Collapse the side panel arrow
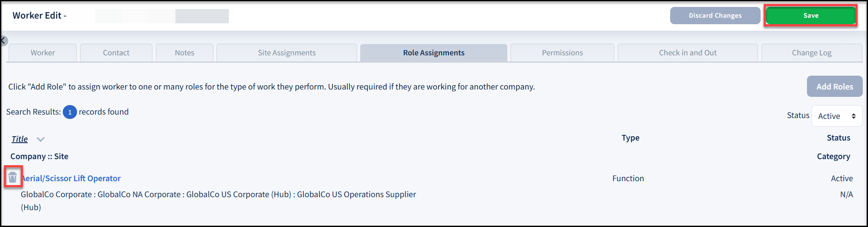This screenshot has height=227, width=868. (3, 41)
